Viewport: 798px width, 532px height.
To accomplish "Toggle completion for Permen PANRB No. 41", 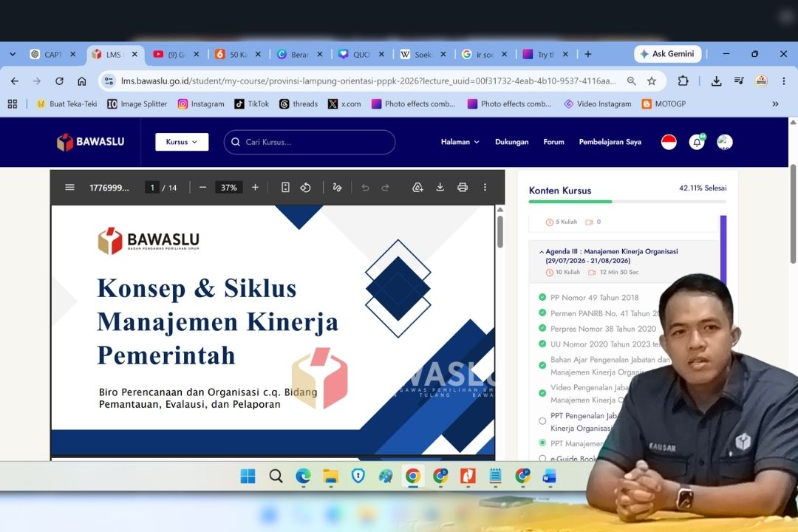I will point(542,313).
